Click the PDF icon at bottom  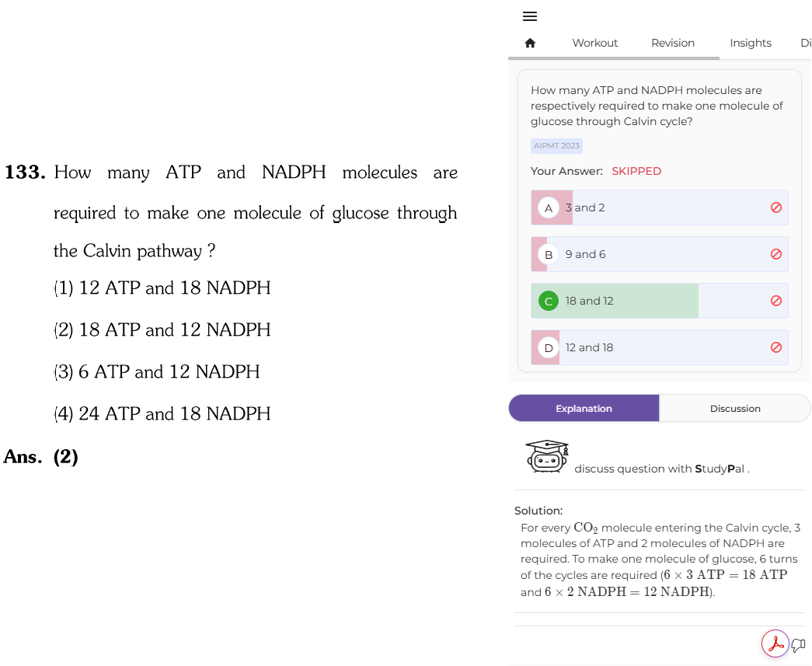[x=775, y=643]
